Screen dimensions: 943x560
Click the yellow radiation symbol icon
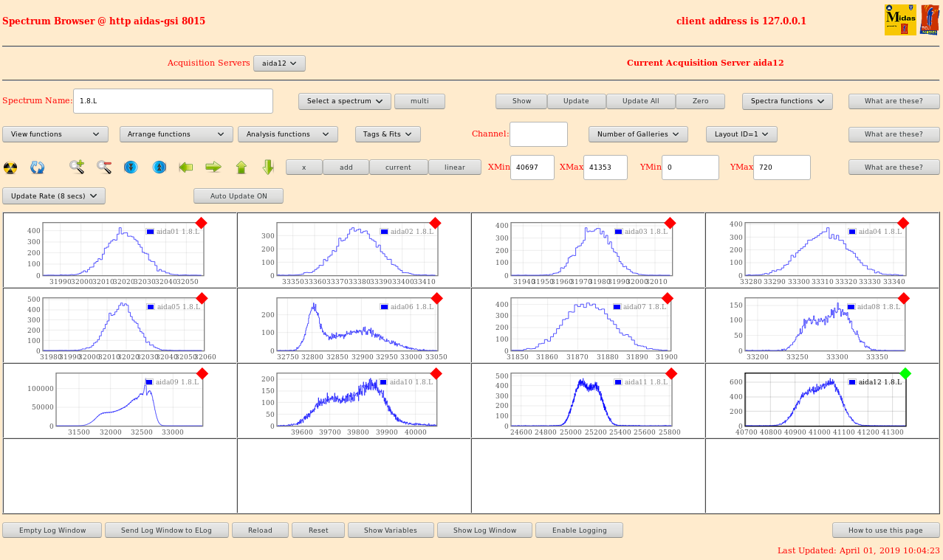(x=10, y=167)
